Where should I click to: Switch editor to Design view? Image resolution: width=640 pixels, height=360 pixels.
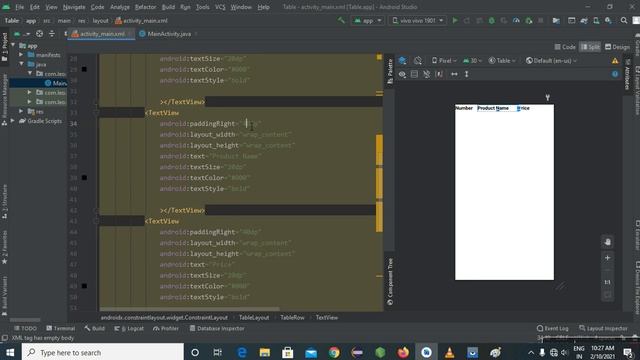pyautogui.click(x=617, y=47)
